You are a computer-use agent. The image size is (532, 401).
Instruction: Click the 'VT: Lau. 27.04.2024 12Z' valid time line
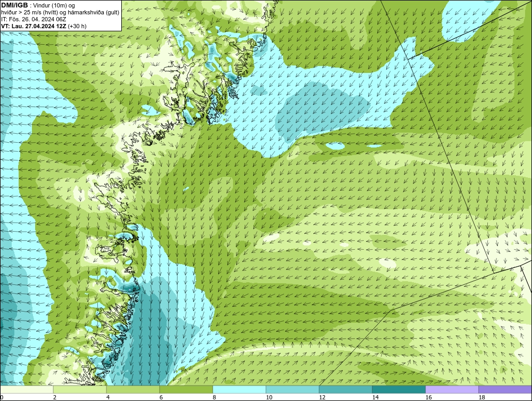[x=44, y=26]
